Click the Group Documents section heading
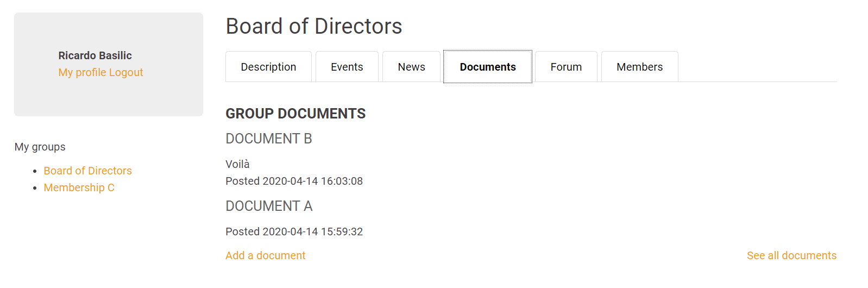 click(295, 114)
